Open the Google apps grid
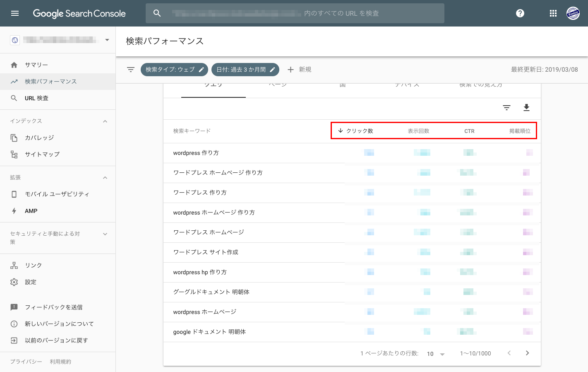 click(x=553, y=13)
